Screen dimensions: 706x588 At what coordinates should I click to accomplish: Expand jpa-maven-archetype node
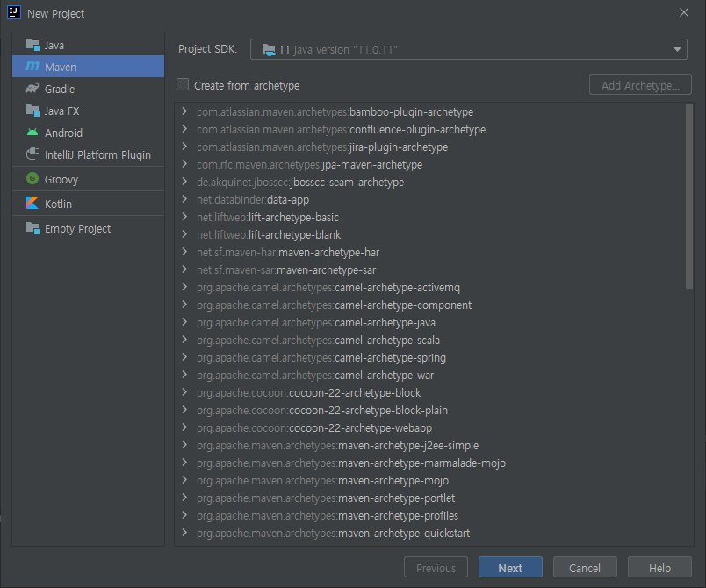click(x=184, y=164)
